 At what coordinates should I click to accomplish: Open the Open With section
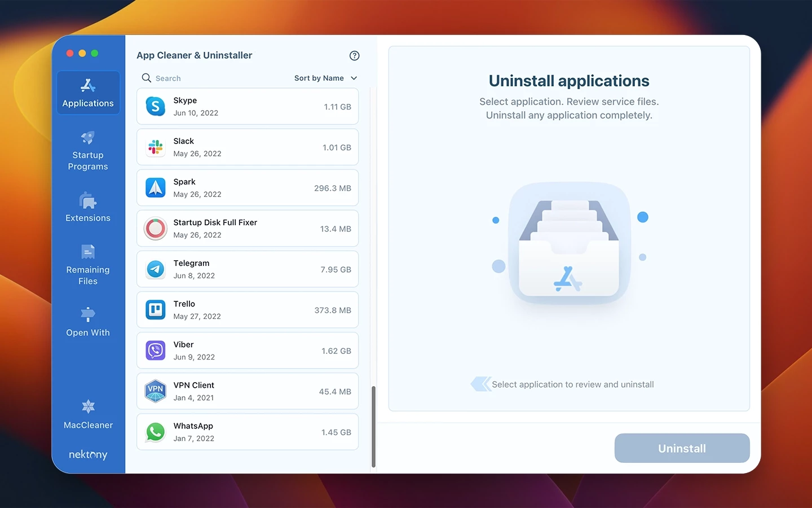[x=87, y=322]
